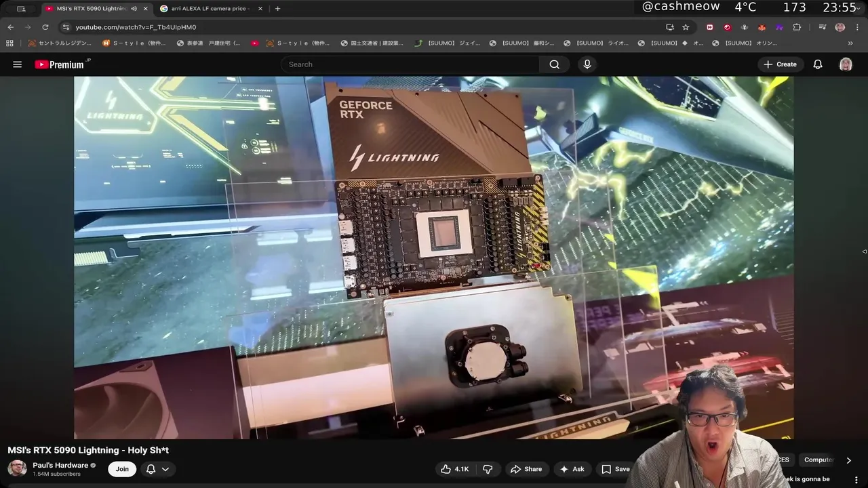Share the video
Viewport: 868px width, 488px height.
pos(526,469)
